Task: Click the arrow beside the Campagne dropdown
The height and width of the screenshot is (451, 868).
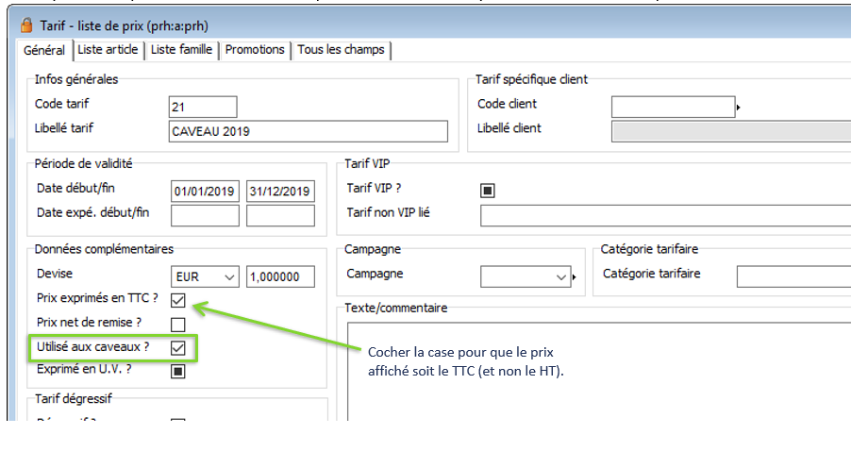Action: tap(574, 277)
